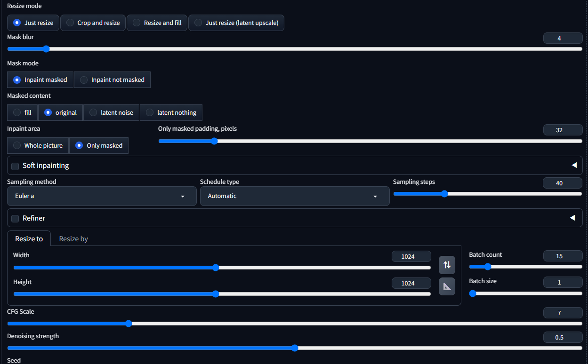Open the Schedule type dropdown
Viewport: 588px width, 364px height.
pos(294,196)
